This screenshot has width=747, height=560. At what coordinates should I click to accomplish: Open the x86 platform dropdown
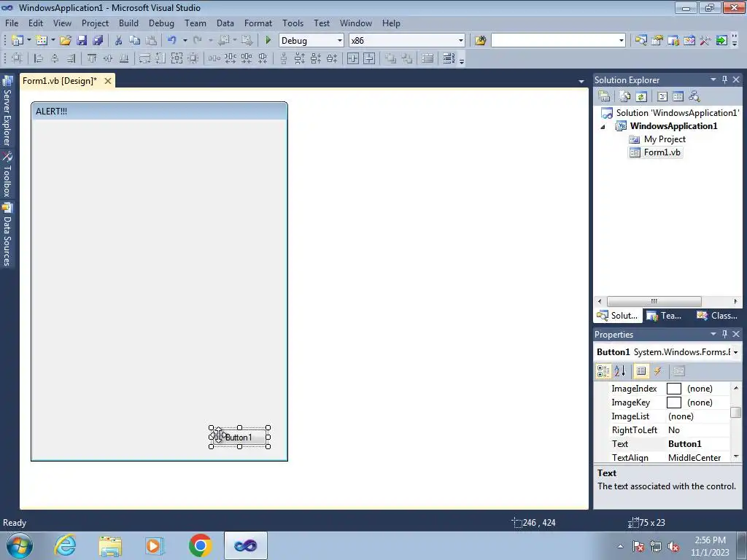(x=461, y=41)
